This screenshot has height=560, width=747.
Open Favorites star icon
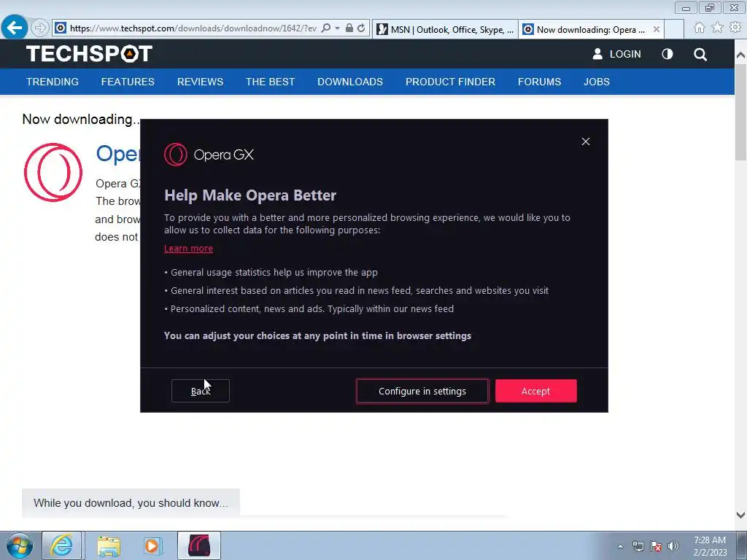(717, 28)
